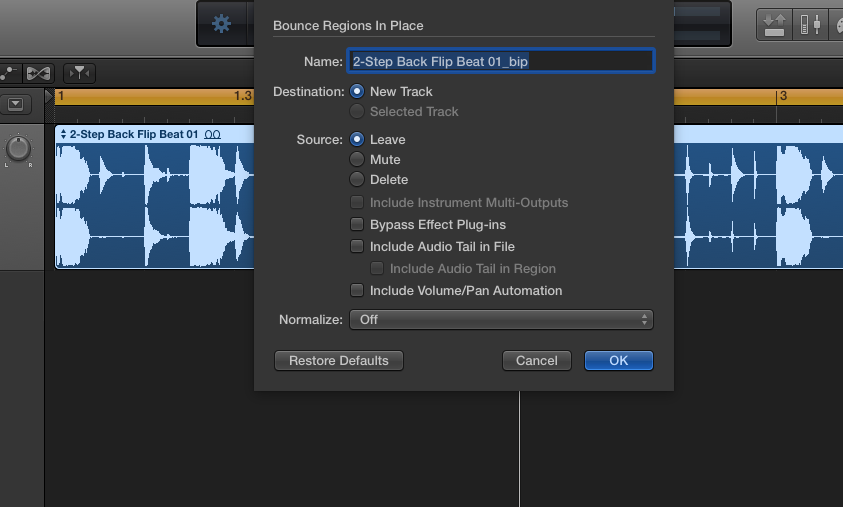Confirm the bounce with OK
The image size is (843, 507).
coord(618,361)
